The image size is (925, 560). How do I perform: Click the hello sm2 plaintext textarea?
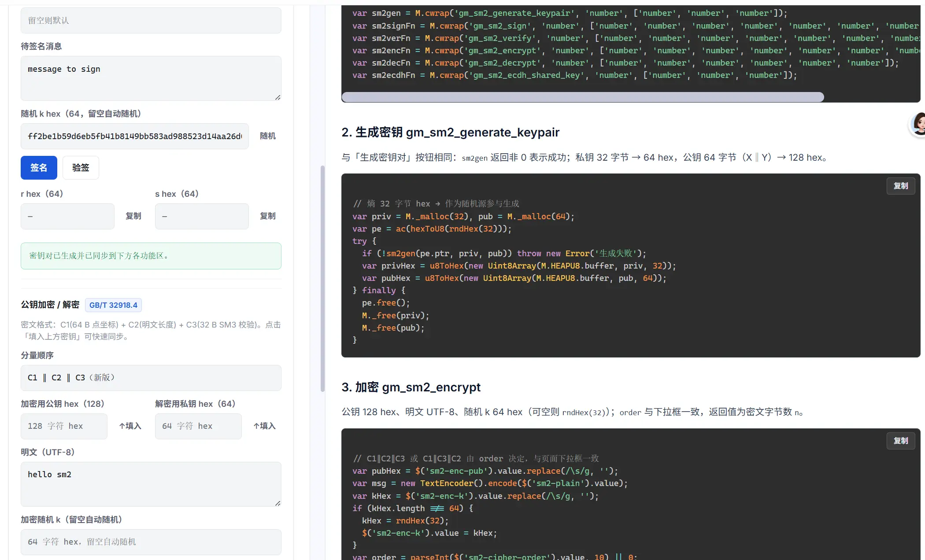(151, 484)
